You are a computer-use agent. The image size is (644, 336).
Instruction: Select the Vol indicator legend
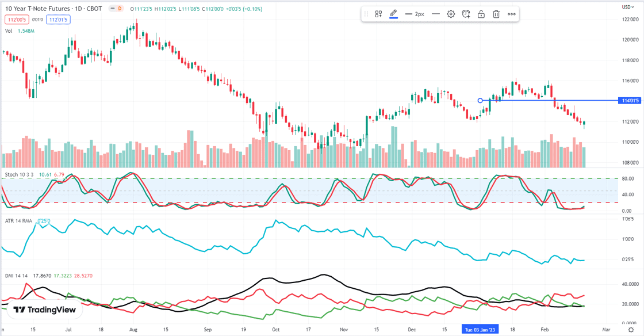pyautogui.click(x=9, y=31)
